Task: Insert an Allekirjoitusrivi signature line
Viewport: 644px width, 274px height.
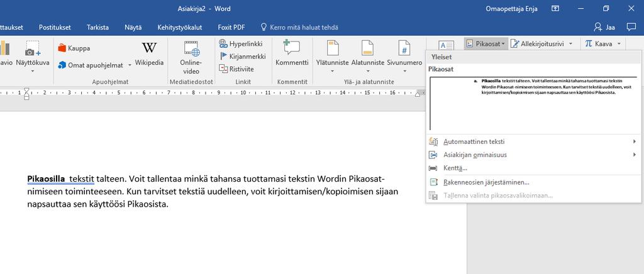Action: pyautogui.click(x=537, y=43)
